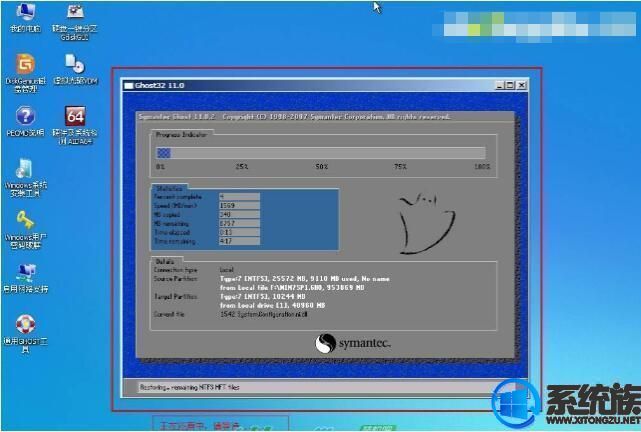This screenshot has width=641, height=432.
Task: Open the one-key partition tool desktop icon
Action: coord(75,21)
